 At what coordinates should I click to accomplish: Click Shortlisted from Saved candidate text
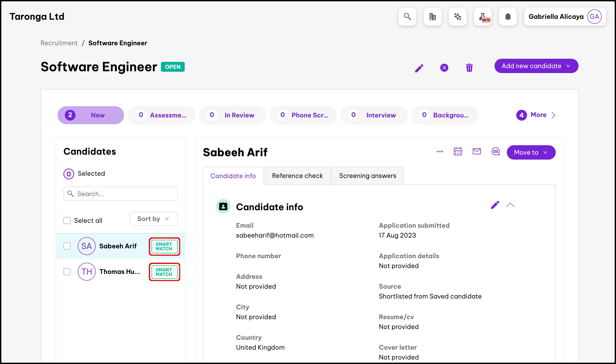click(x=430, y=296)
